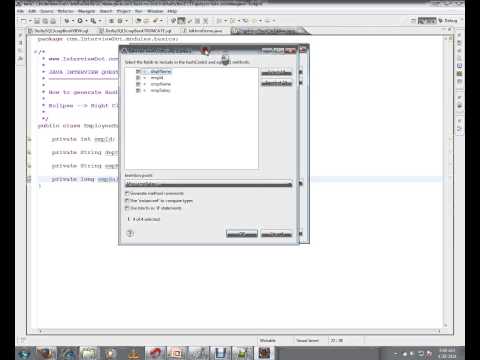480x360 pixels.
Task: Open the Window menu
Action: (155, 11)
